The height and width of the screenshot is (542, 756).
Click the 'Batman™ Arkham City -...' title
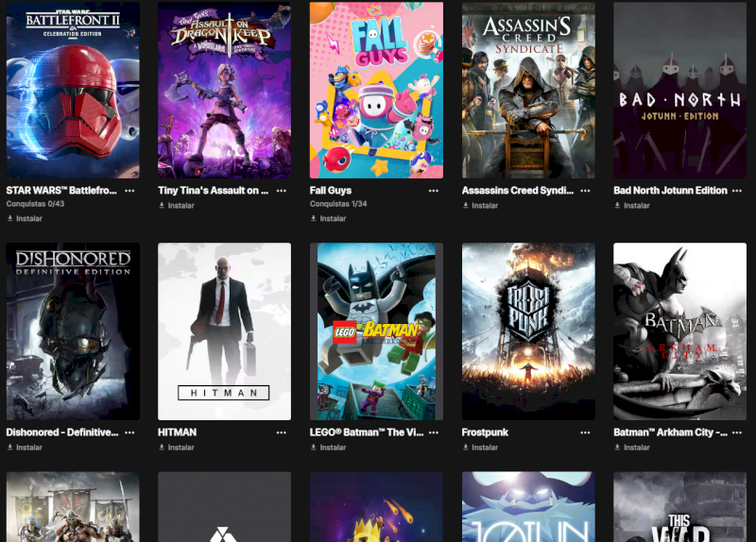[x=671, y=432]
